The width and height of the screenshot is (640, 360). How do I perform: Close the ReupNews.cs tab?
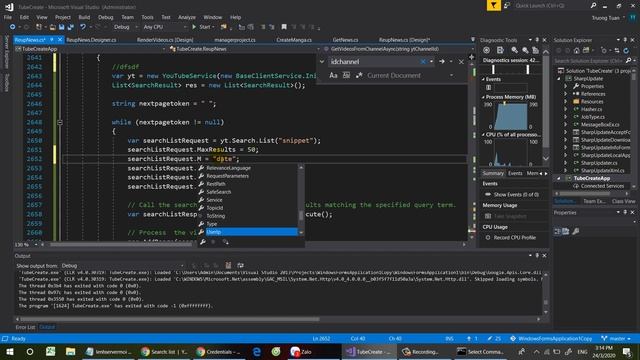pyautogui.click(x=60, y=40)
